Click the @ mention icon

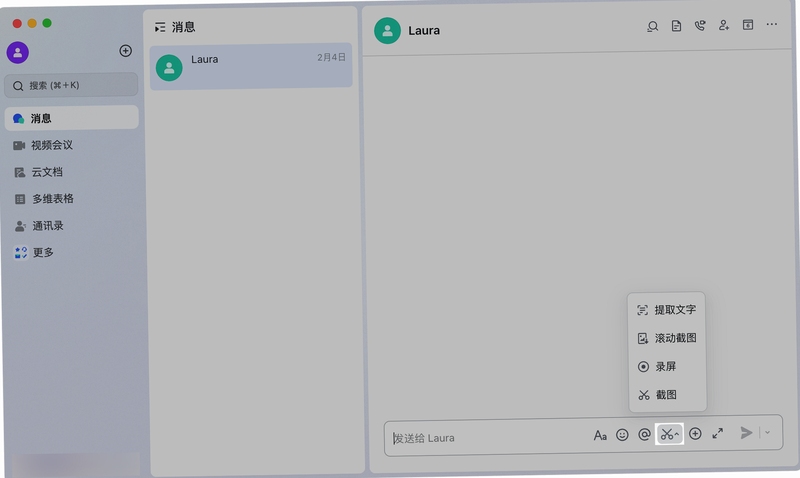click(x=644, y=434)
